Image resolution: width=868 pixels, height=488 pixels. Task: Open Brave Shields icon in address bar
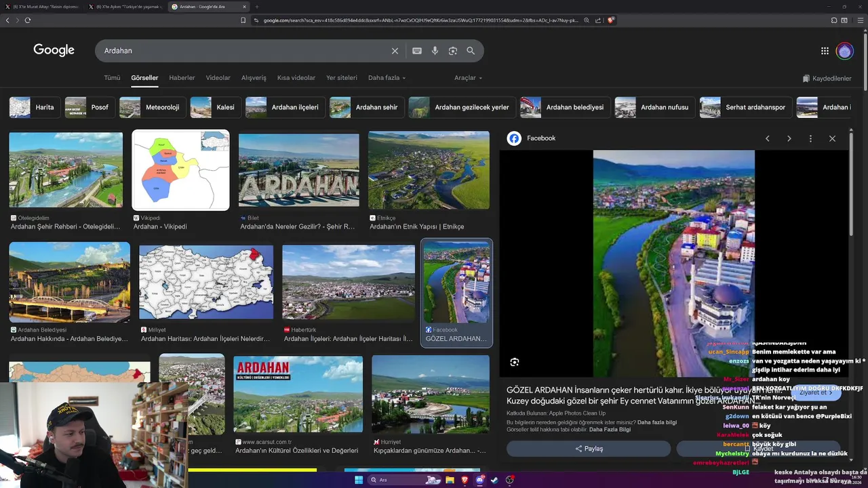[611, 20]
